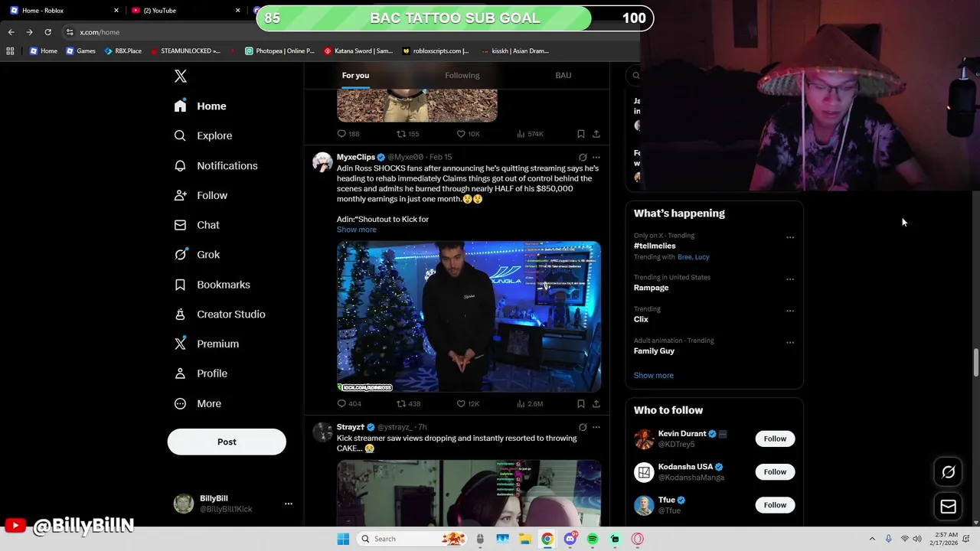Reload the browser page
The image size is (980, 551).
(x=47, y=32)
